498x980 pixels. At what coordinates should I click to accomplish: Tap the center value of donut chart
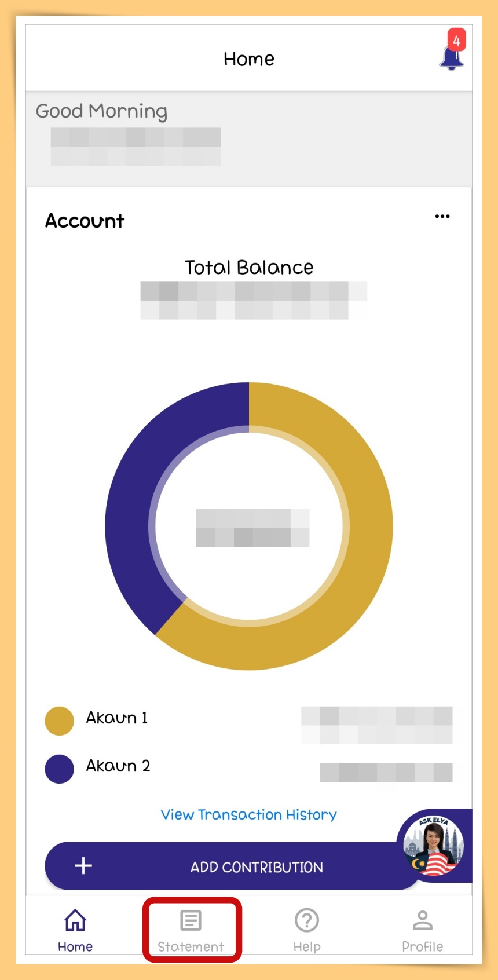(252, 528)
